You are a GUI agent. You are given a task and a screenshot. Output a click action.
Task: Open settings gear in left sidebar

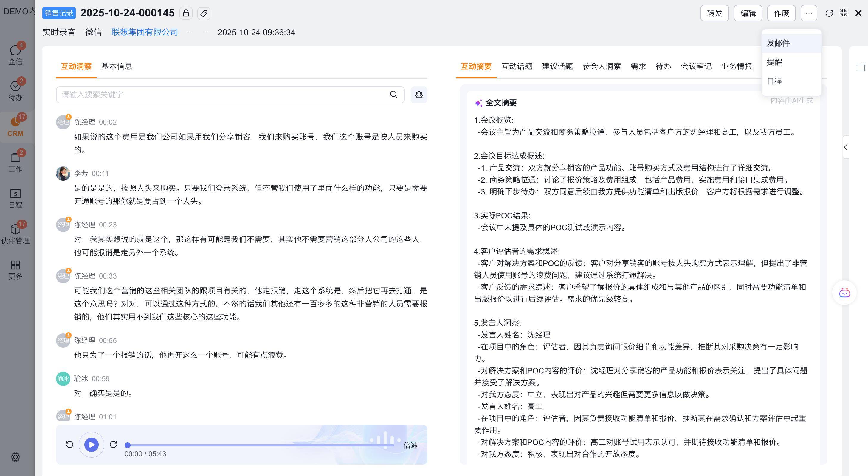pos(15,457)
